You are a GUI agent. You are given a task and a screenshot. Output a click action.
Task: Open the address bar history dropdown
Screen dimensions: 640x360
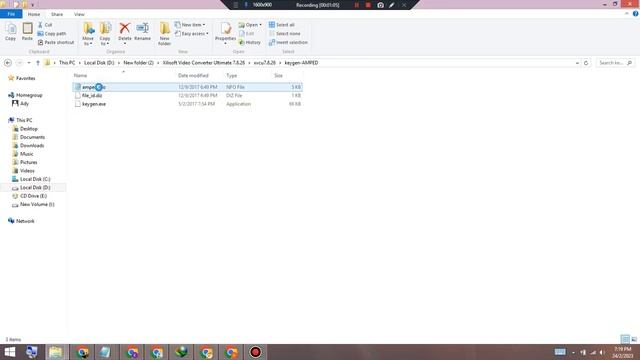pyautogui.click(x=577, y=63)
